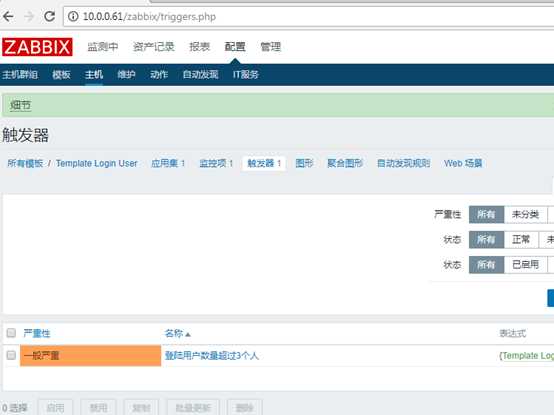Viewport: 554px width, 415px height.
Task: Switch to the Web 场景 tab
Action: (463, 163)
